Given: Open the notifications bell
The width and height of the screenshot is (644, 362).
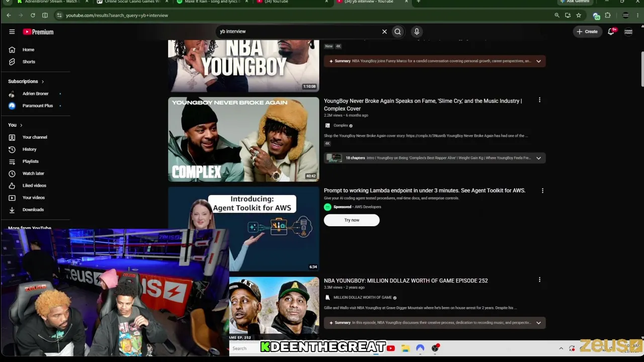Looking at the screenshot, I should pyautogui.click(x=611, y=32).
